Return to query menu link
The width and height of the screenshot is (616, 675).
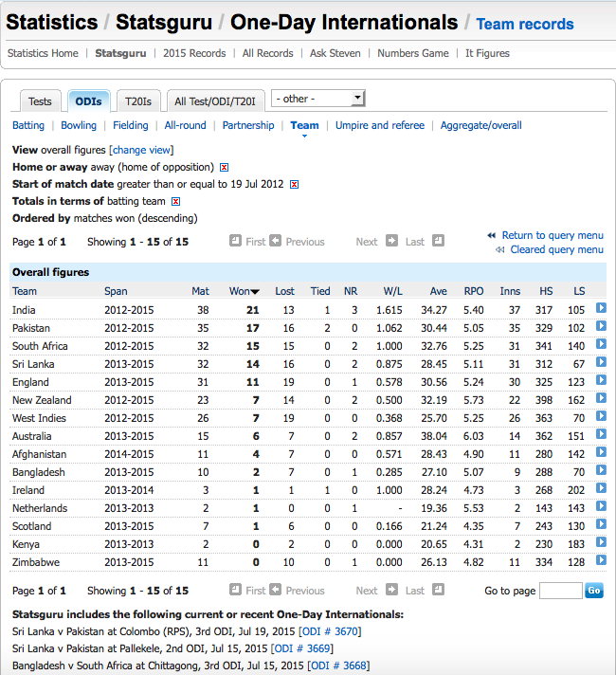coord(553,235)
